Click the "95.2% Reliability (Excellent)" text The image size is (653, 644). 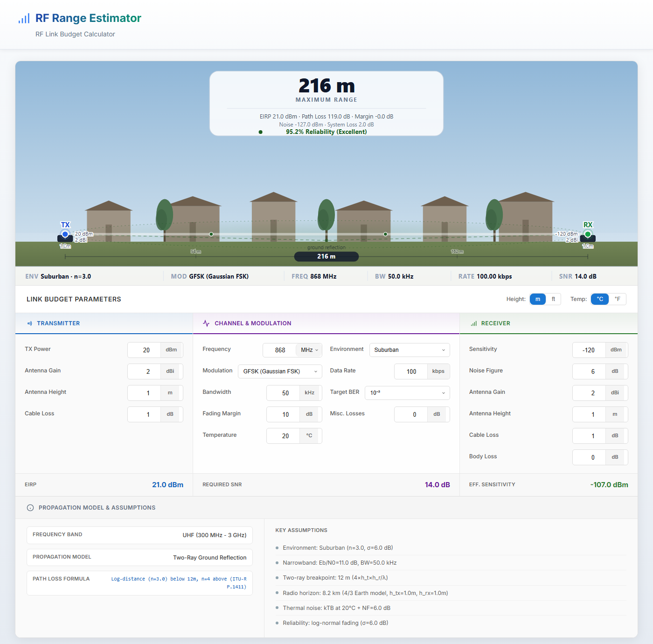coord(326,132)
